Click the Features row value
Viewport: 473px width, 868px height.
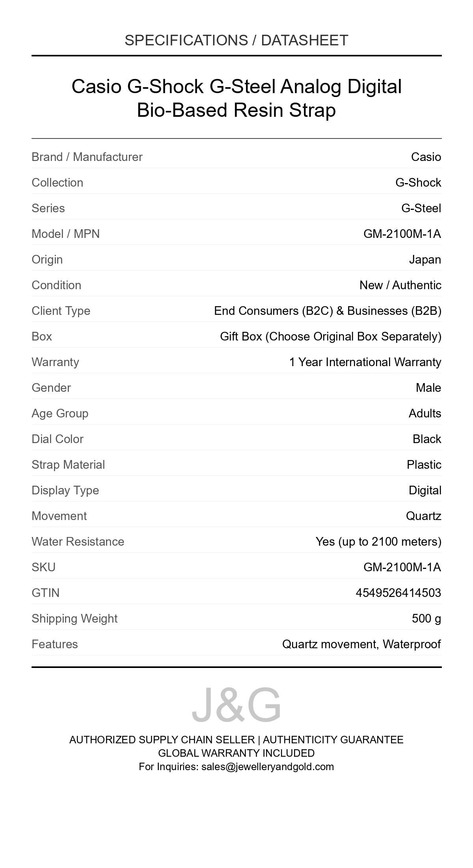pyautogui.click(x=361, y=644)
